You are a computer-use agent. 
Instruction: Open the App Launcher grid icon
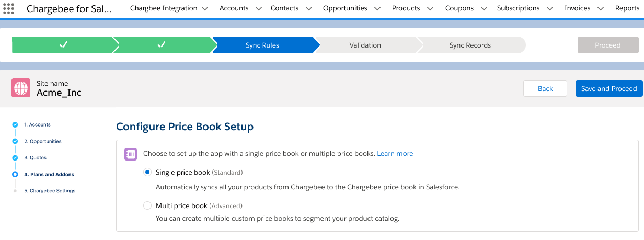coord(9,8)
